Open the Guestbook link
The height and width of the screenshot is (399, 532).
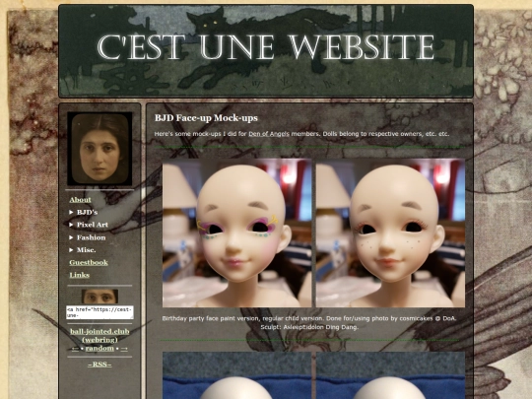pos(89,262)
